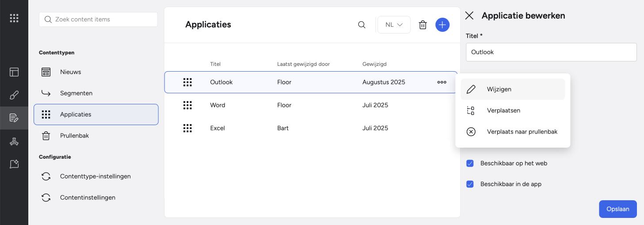Viewport: 644px width, 225px height.
Task: Open Prullenbak in the sidebar
Action: point(96,136)
